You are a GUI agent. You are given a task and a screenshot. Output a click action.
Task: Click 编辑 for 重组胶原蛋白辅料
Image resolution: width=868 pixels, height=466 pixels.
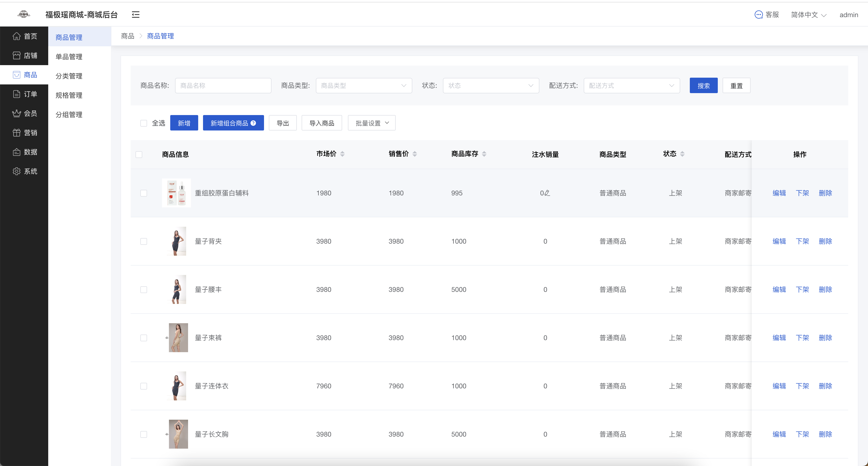(779, 193)
